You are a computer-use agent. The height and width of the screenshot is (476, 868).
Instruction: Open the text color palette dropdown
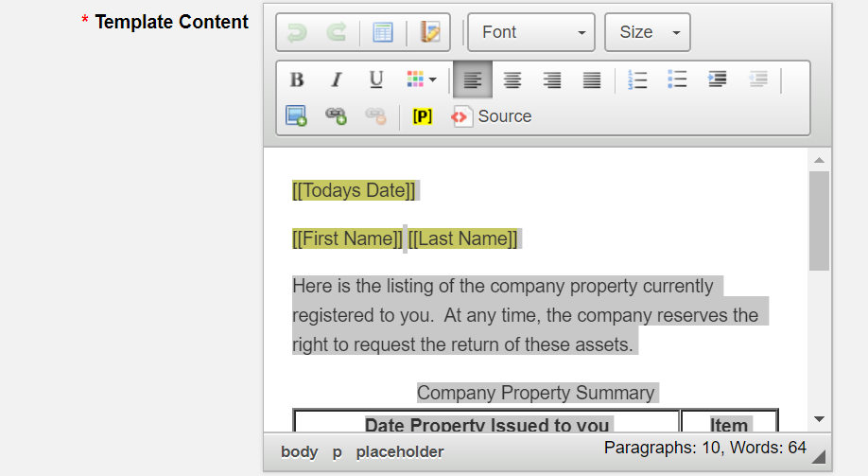(422, 79)
